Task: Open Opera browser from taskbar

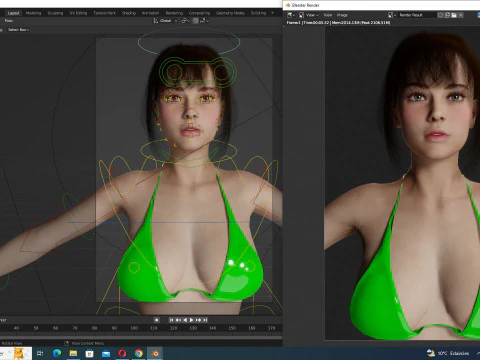Action: (122, 353)
